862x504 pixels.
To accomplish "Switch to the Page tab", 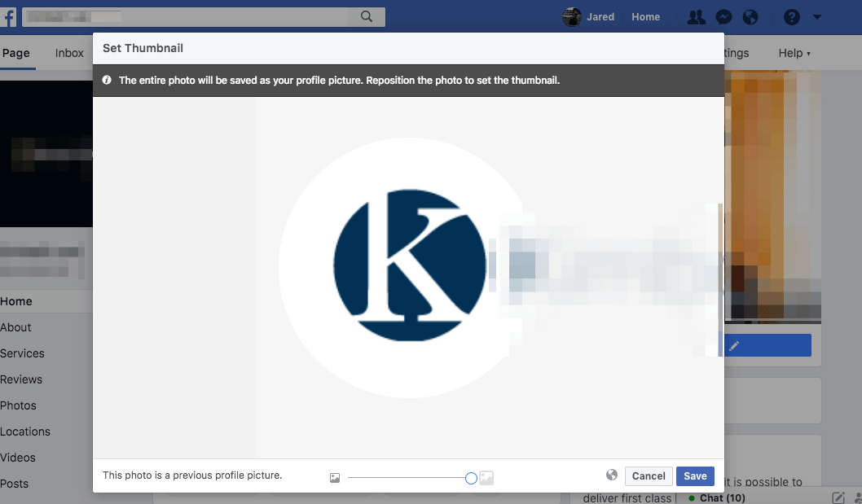I will [16, 53].
